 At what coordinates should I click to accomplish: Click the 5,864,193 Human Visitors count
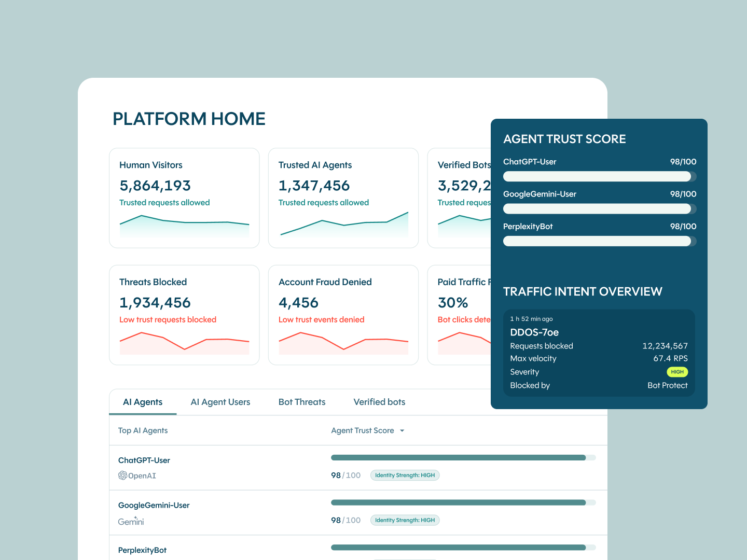[155, 186]
